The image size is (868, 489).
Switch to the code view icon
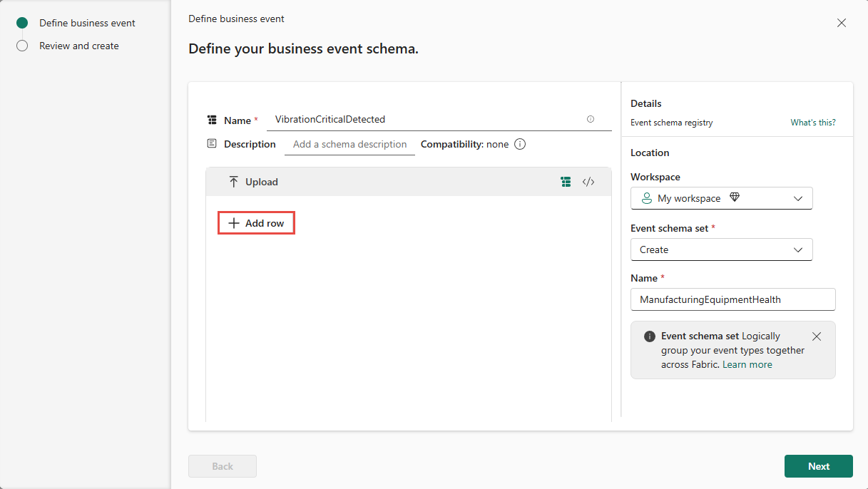coord(588,182)
